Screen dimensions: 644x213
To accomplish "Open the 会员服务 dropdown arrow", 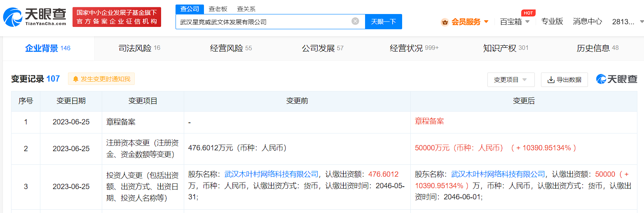I will 486,21.
